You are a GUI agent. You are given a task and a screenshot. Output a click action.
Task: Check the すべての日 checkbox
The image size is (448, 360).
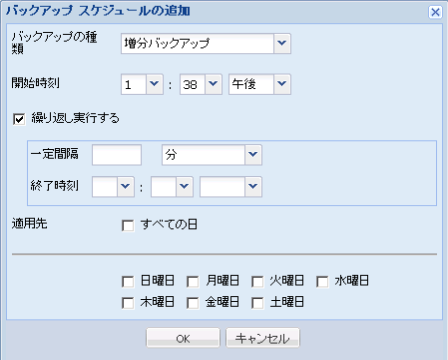coord(128,225)
